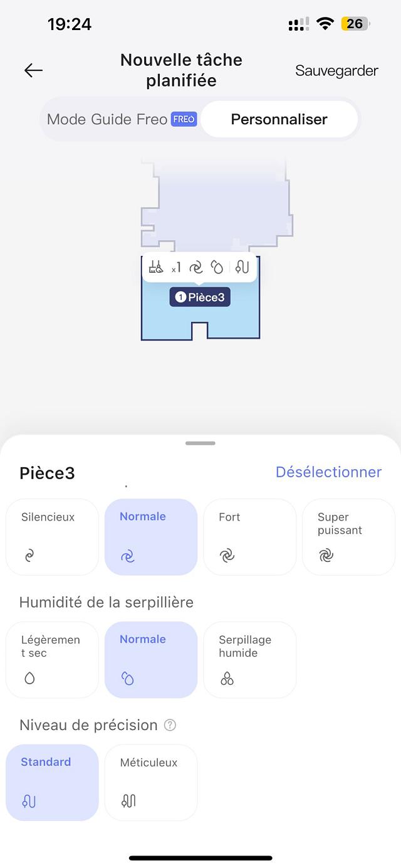The image size is (401, 868).
Task: Tap the Désélectionner link
Action: [328, 472]
